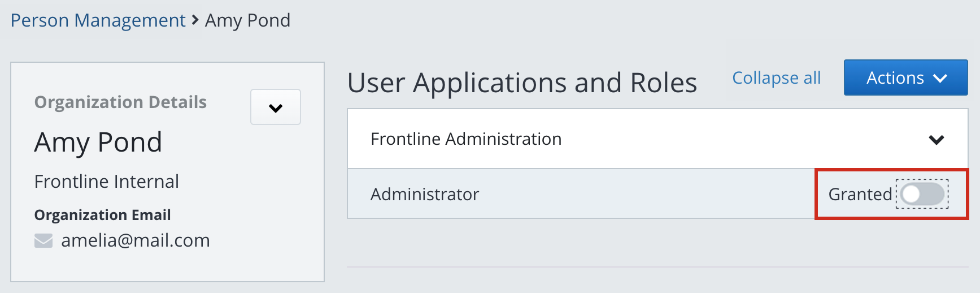Click the chevron arrow inside the Actions button

(940, 78)
